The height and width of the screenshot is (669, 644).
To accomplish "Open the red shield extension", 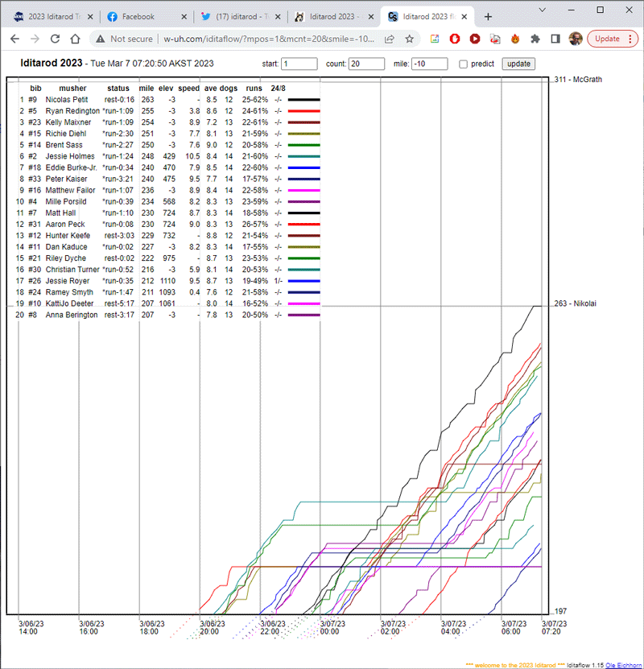I will 455,39.
